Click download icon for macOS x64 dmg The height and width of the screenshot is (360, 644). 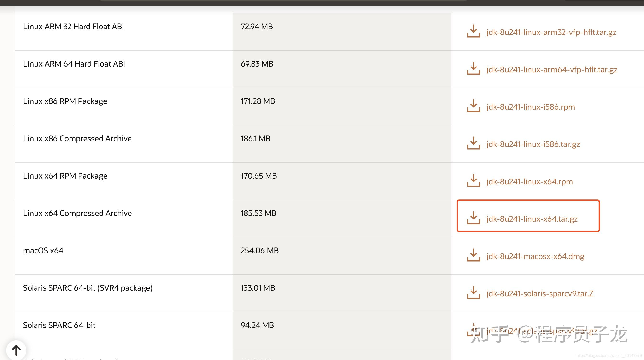[473, 255]
